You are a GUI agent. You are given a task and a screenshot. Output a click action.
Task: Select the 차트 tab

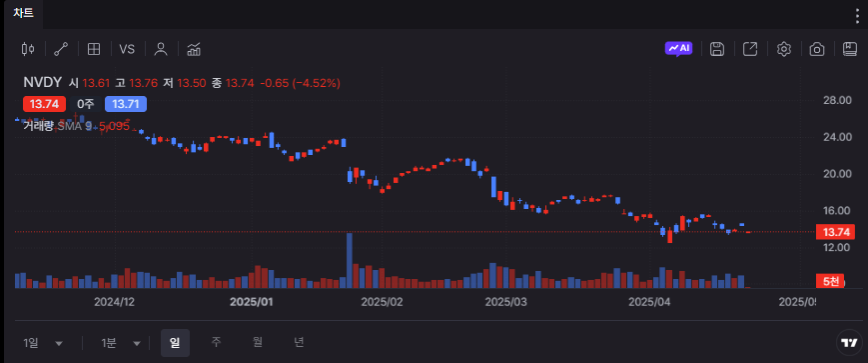[x=24, y=13]
